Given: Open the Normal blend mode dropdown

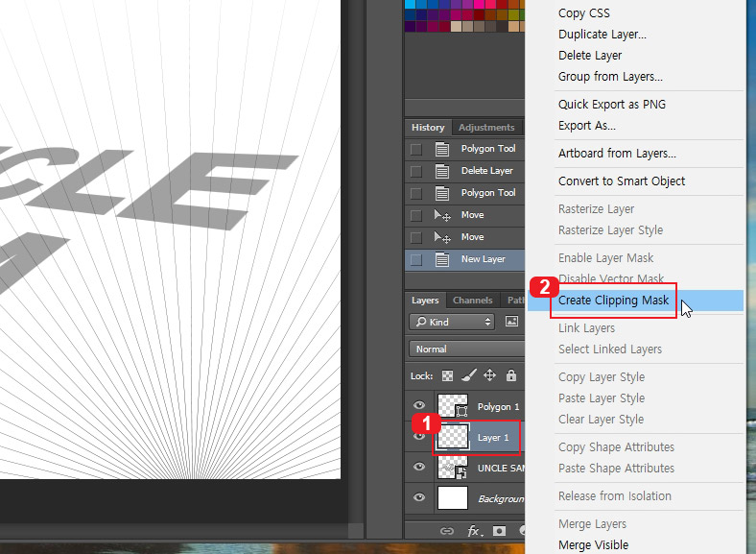Looking at the screenshot, I should (x=466, y=349).
